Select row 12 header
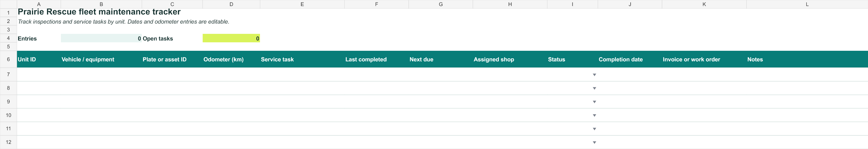868x149 pixels. [8, 142]
